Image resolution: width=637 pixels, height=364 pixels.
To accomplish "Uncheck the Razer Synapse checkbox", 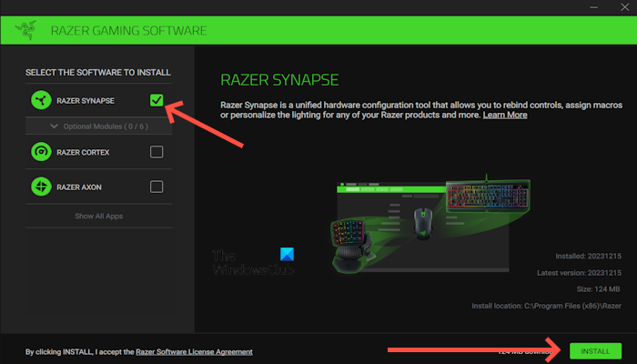I will (157, 100).
